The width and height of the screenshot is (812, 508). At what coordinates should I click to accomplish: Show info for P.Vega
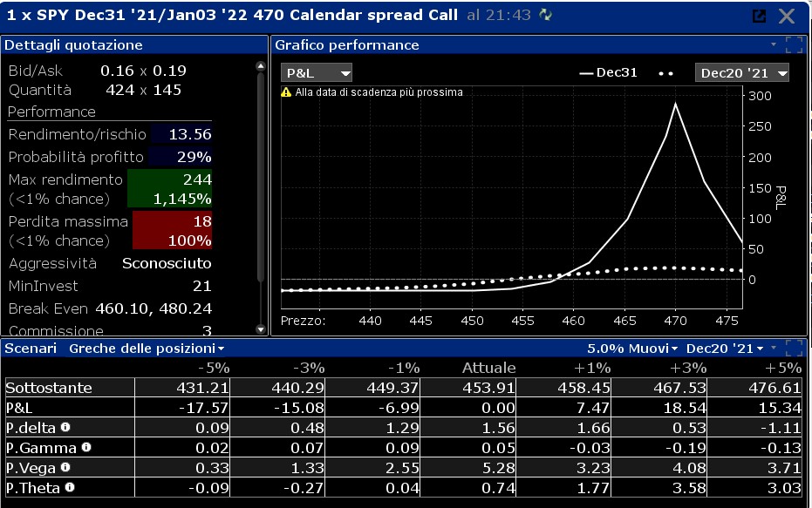(65, 467)
